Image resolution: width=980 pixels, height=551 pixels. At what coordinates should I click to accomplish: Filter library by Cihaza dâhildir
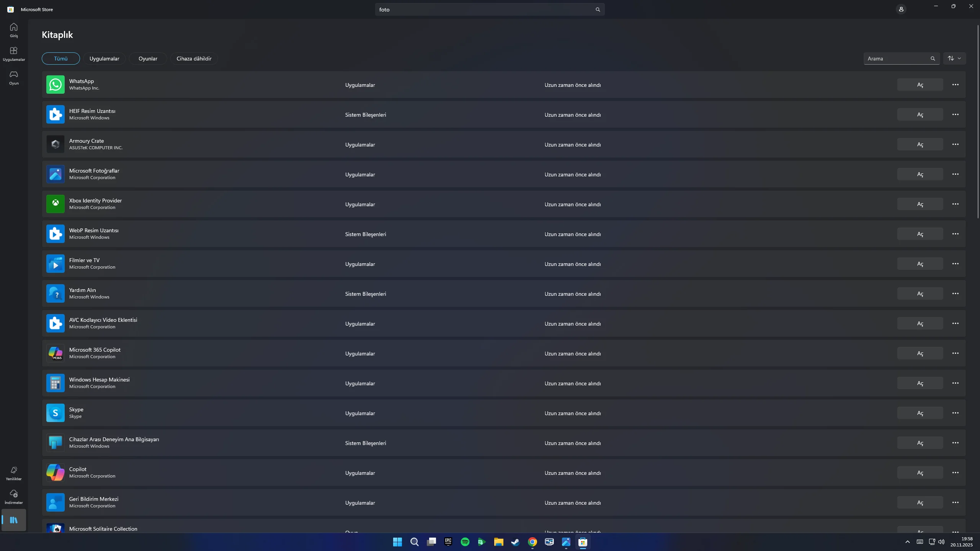click(194, 59)
